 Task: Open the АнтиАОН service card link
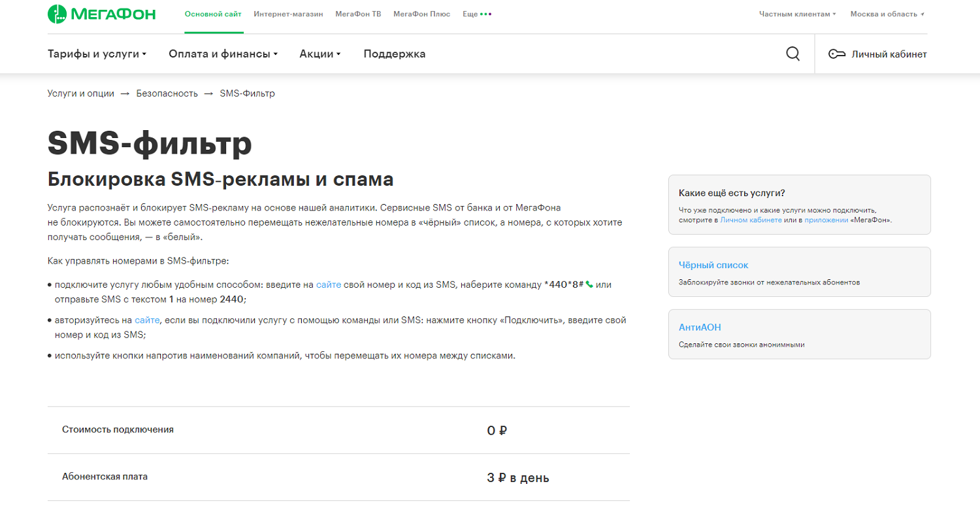tap(700, 327)
